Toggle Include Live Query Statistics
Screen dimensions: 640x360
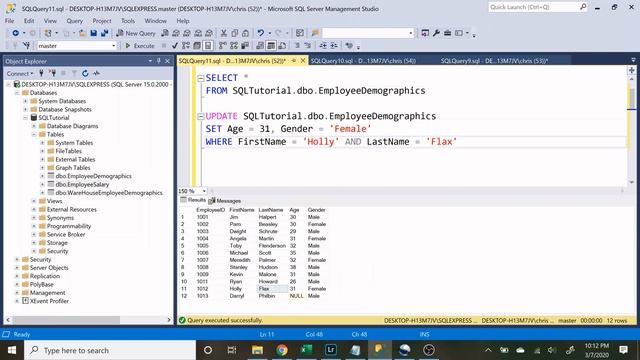pyautogui.click(x=234, y=46)
